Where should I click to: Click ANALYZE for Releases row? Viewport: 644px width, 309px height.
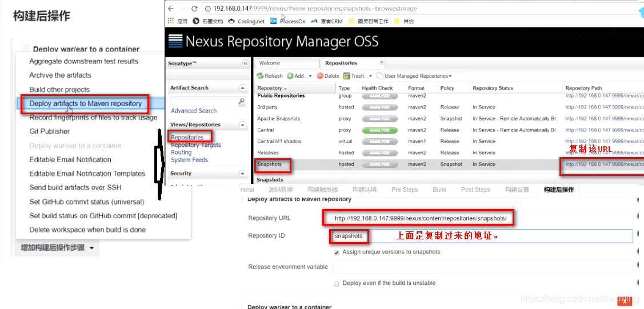tap(379, 153)
